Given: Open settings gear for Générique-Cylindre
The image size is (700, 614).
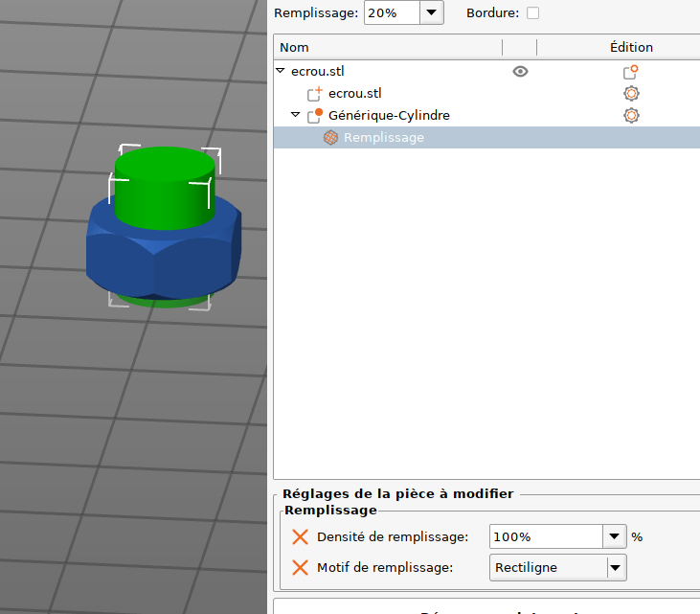Looking at the screenshot, I should (631, 115).
